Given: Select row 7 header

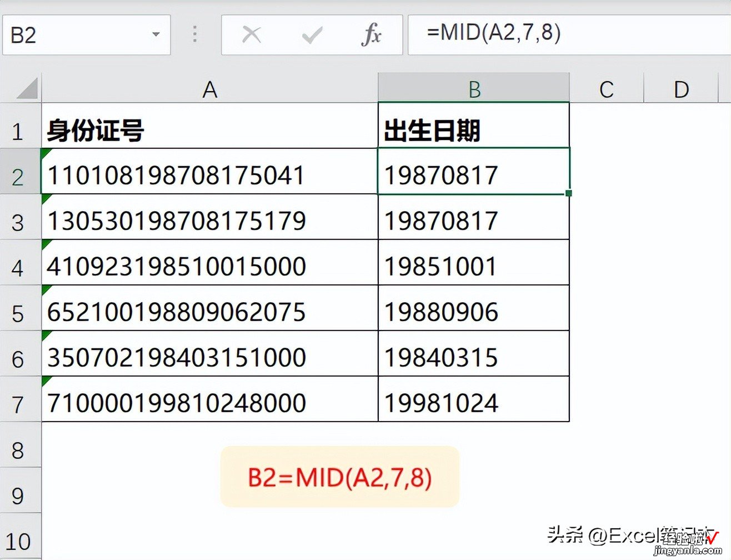Looking at the screenshot, I should (20, 399).
